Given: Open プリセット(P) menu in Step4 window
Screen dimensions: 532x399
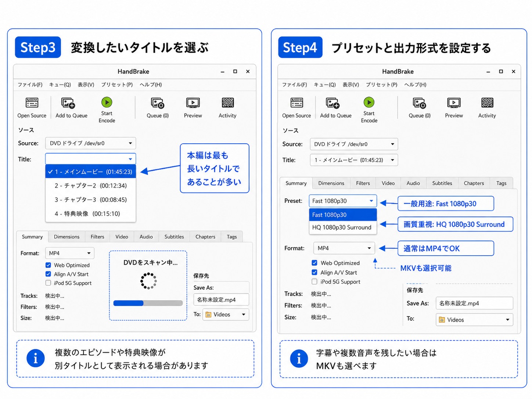Looking at the screenshot, I should (x=381, y=85).
